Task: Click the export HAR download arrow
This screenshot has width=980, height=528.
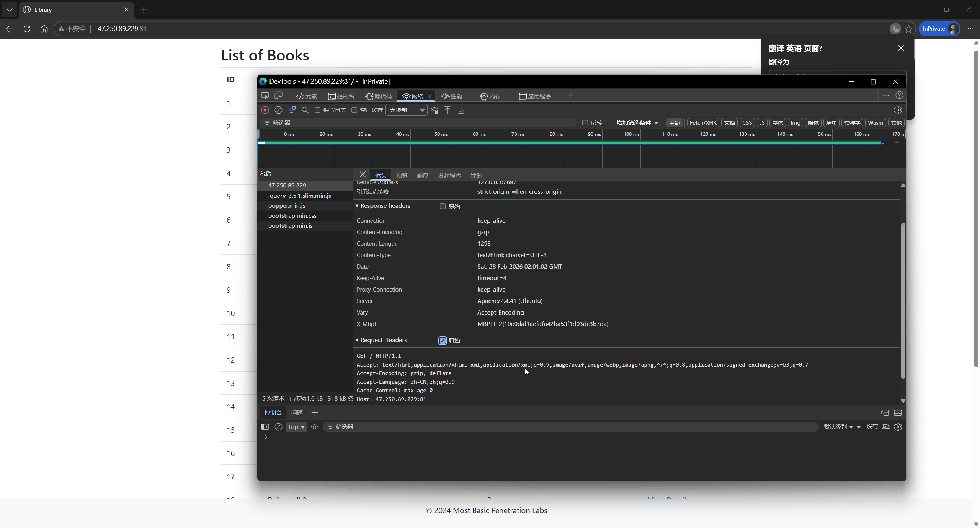Action: 461,110
